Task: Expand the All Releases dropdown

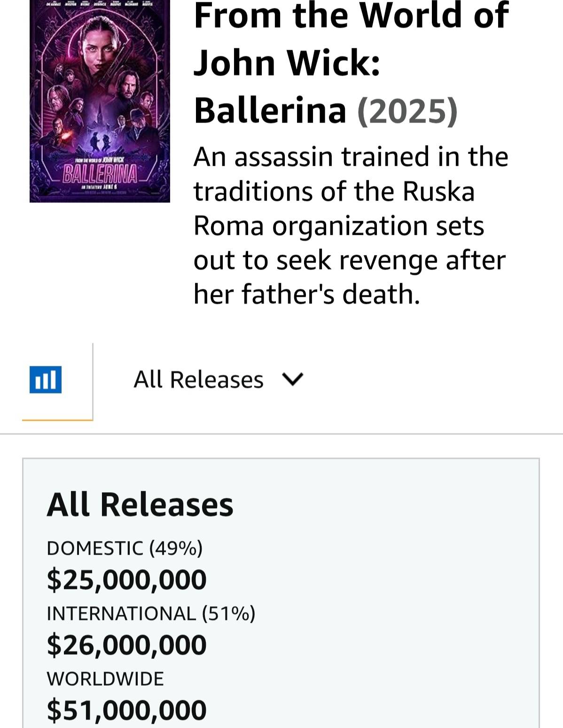Action: pos(219,379)
